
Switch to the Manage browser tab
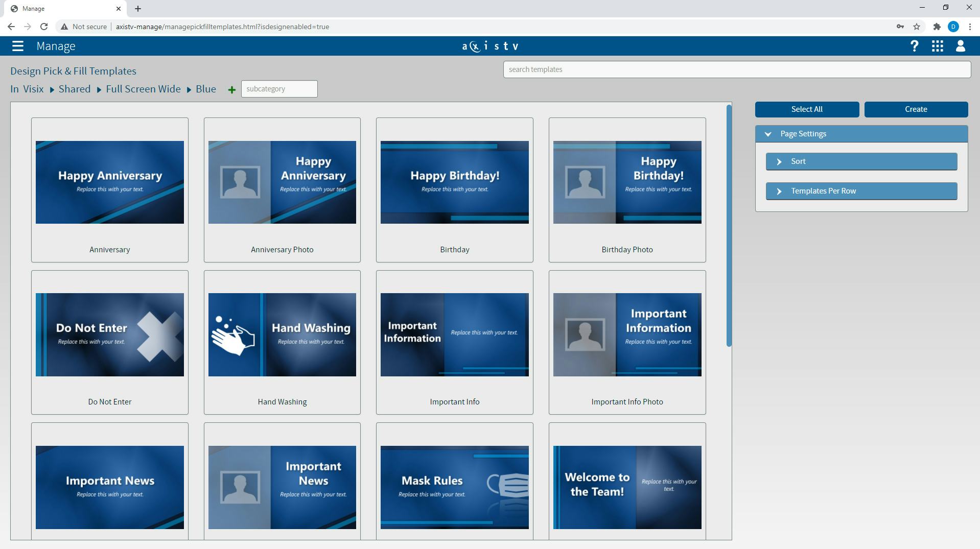coord(61,8)
